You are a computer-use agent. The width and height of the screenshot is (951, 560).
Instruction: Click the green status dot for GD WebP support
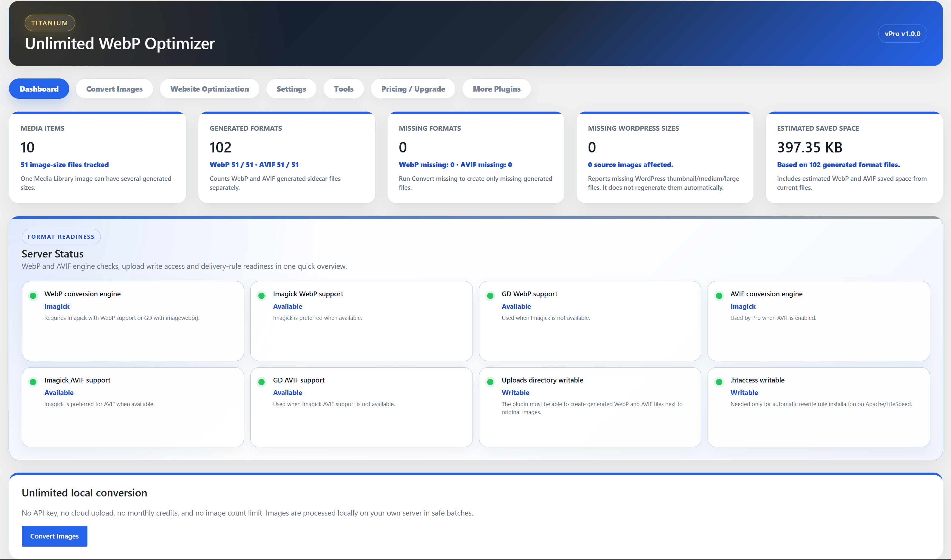coord(490,295)
